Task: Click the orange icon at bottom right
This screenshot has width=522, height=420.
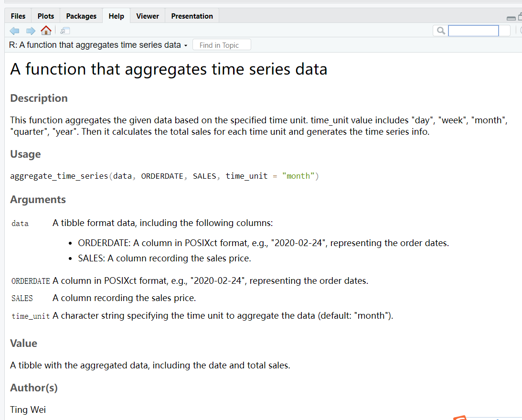Action: pyautogui.click(x=460, y=418)
